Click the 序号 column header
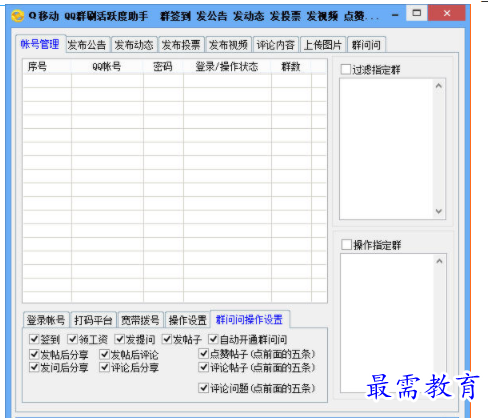The height and width of the screenshot is (418, 488). tap(47, 67)
